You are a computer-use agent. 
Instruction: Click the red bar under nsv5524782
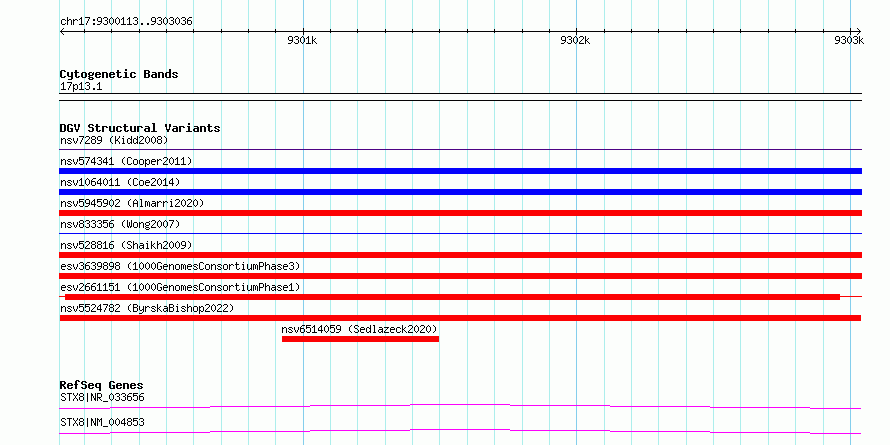click(461, 318)
